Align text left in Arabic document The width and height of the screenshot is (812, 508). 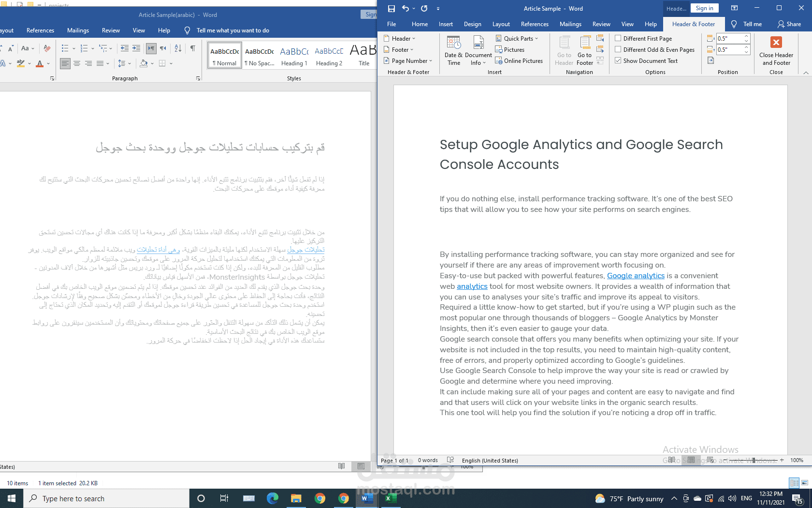coord(65,63)
